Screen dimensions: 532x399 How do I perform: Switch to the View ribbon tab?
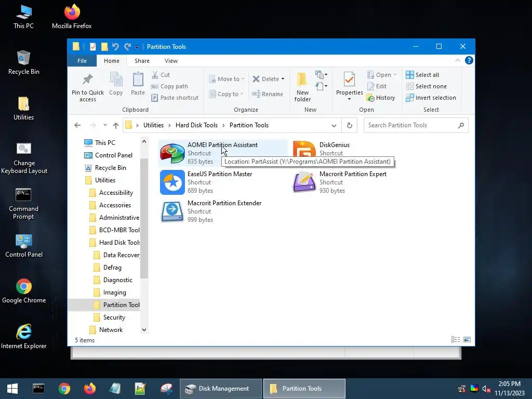[x=171, y=61]
